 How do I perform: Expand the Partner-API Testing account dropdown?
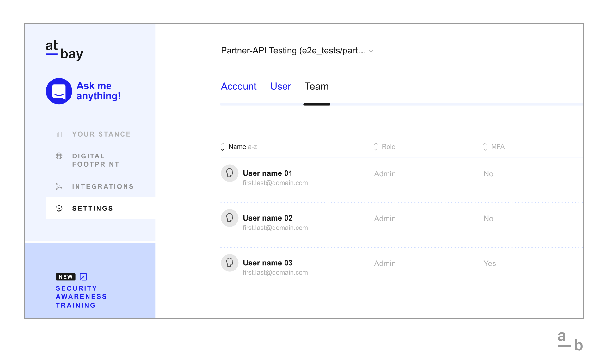tap(371, 51)
